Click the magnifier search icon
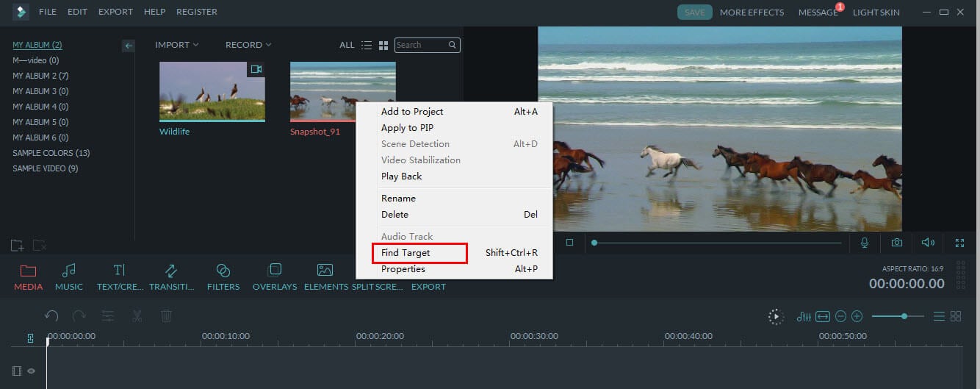Image resolution: width=980 pixels, height=389 pixels. [x=453, y=45]
